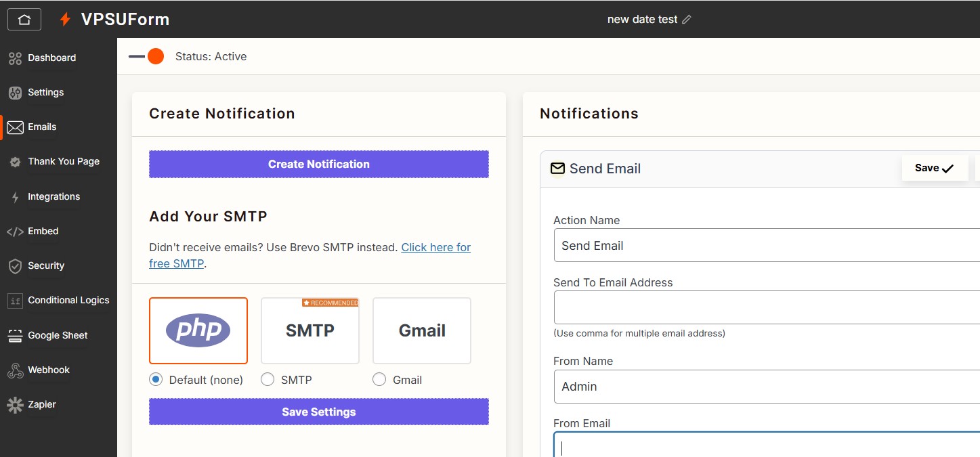Image resolution: width=980 pixels, height=457 pixels.
Task: Click the Security shield icon
Action: (15, 266)
